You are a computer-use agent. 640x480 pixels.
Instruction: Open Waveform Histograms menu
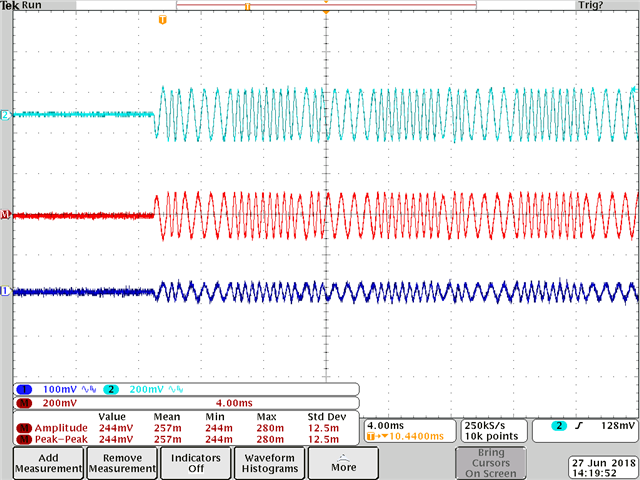[x=270, y=463]
